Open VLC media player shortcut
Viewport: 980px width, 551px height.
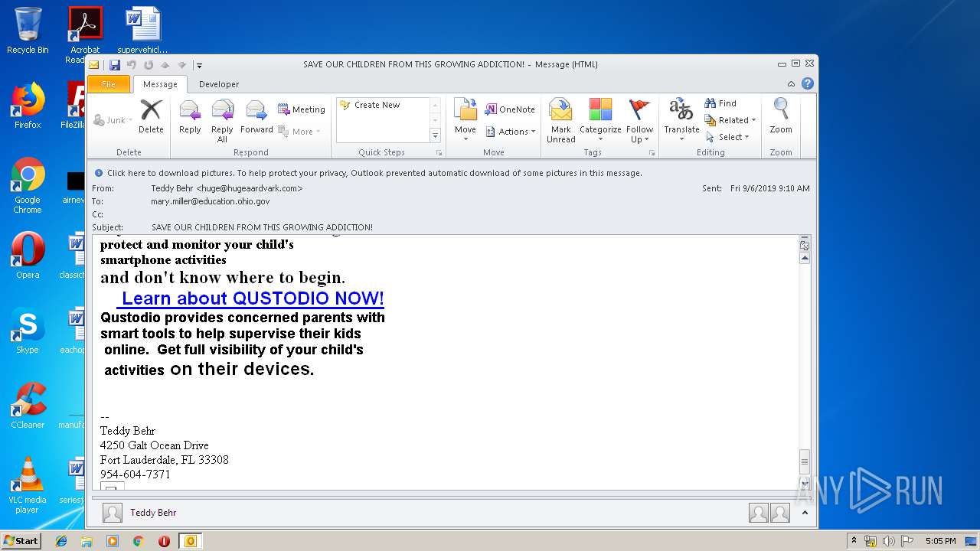coord(28,485)
